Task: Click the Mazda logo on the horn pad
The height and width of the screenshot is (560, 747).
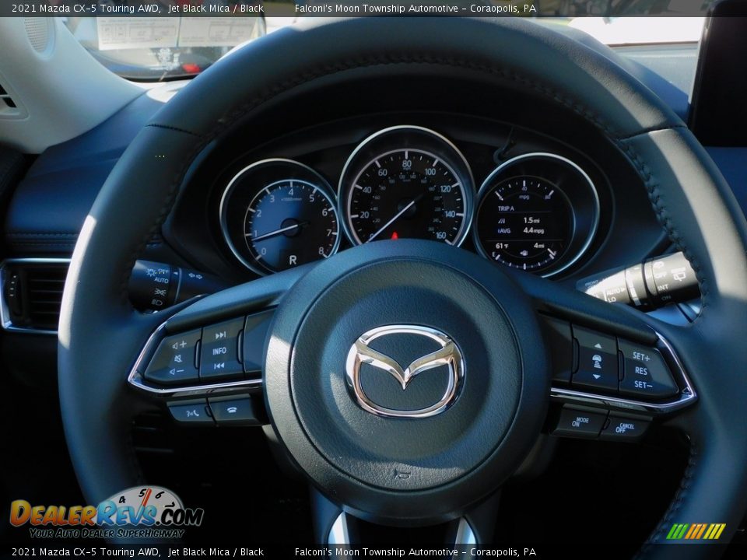Action: (405, 371)
